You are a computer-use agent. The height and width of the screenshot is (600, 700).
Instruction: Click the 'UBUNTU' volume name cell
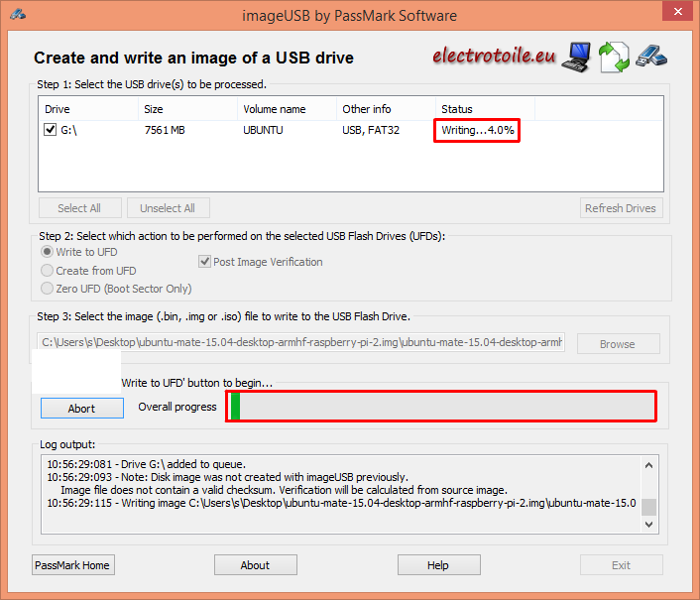coord(263,130)
